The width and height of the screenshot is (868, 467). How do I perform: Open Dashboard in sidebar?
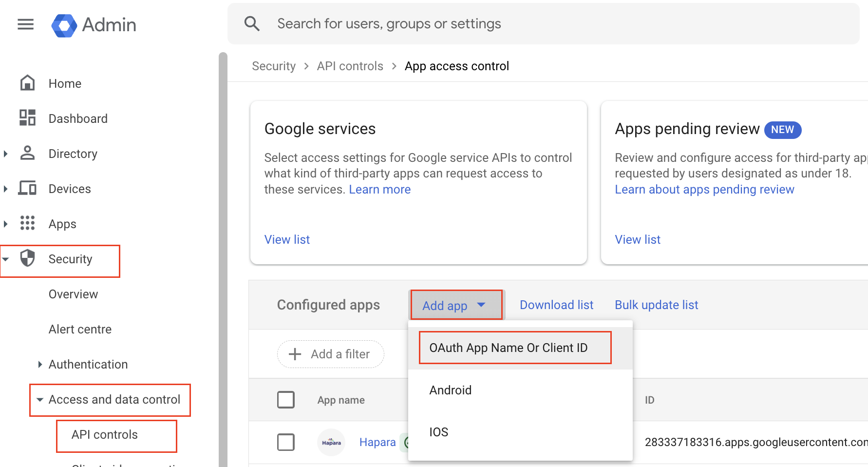tap(78, 118)
